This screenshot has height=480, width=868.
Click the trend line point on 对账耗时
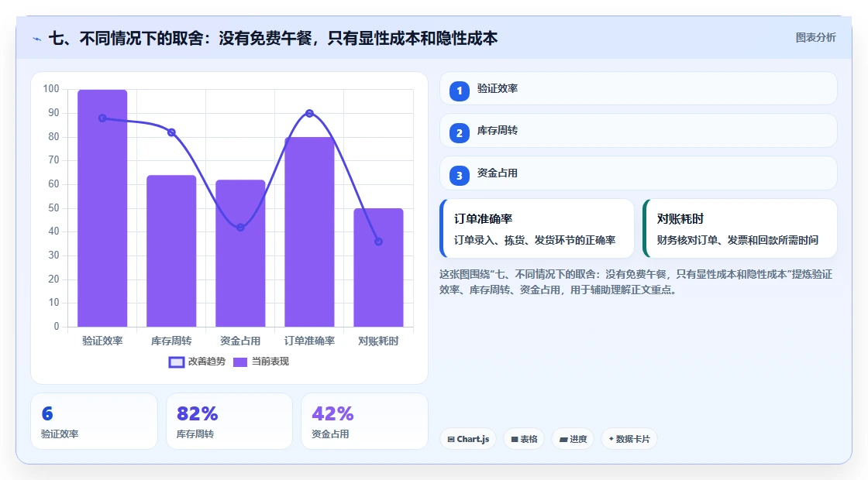[379, 242]
